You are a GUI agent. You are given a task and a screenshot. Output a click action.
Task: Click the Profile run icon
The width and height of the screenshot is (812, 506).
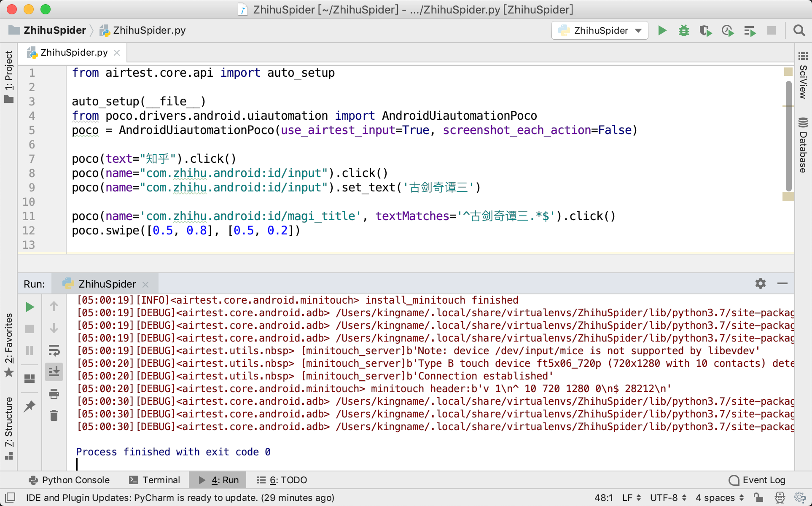click(x=728, y=30)
